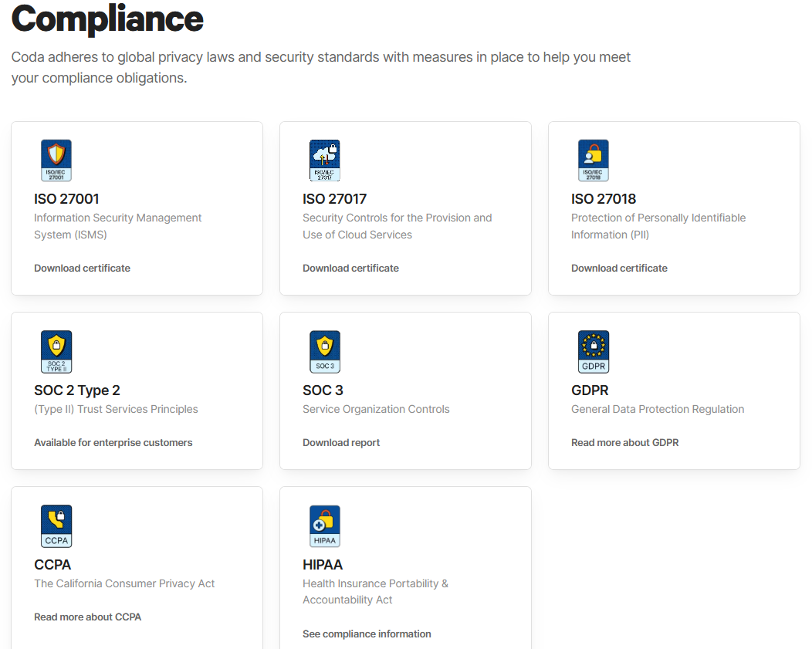The height and width of the screenshot is (649, 812).
Task: Click the CCPA California badge icon
Action: 56,526
